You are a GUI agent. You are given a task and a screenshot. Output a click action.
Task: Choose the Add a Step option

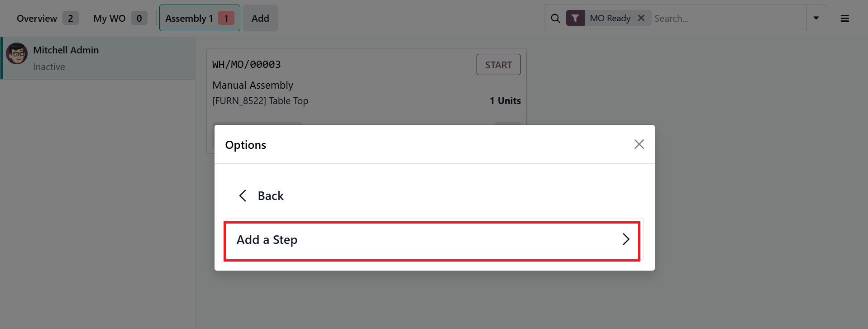pyautogui.click(x=267, y=240)
